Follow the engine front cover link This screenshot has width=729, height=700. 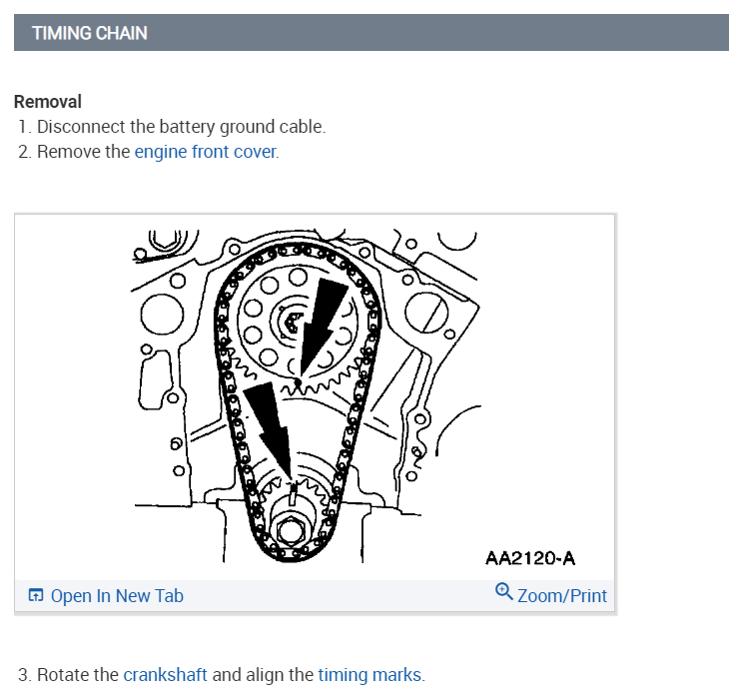coord(206,152)
